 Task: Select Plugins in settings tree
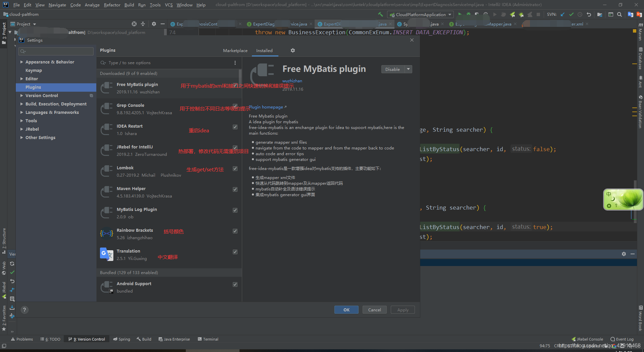56,87
